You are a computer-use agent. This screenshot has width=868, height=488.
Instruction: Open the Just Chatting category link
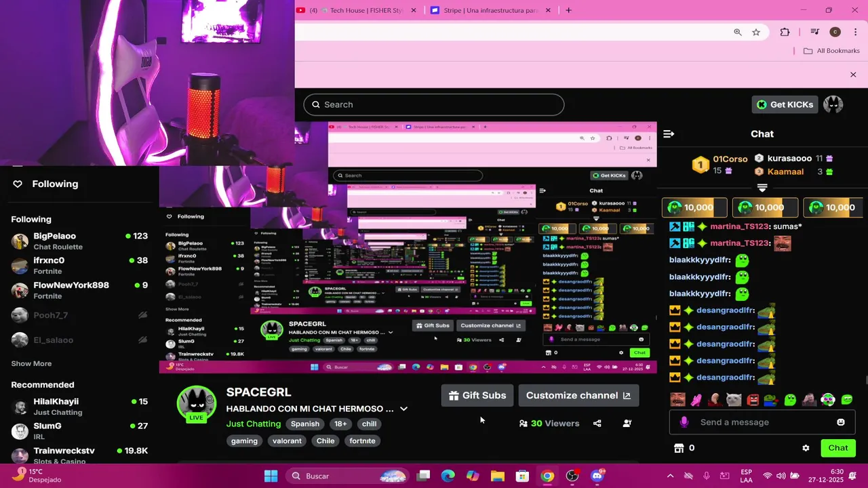point(254,424)
